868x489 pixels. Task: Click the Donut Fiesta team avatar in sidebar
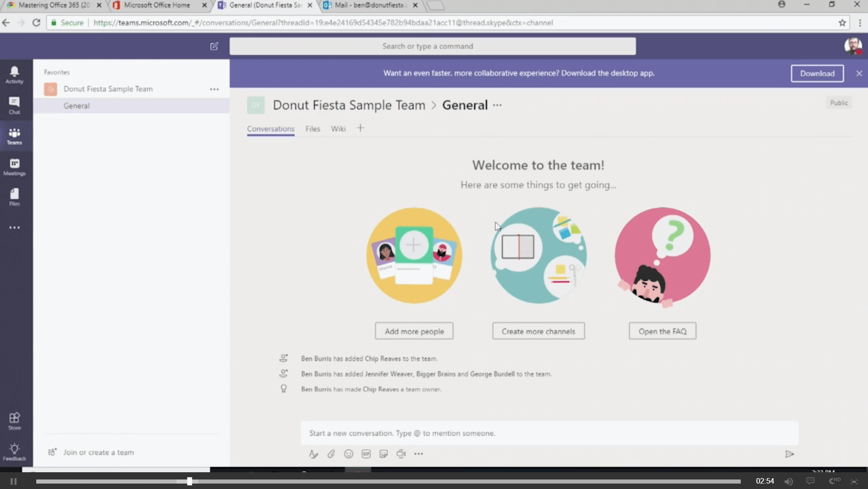point(51,89)
